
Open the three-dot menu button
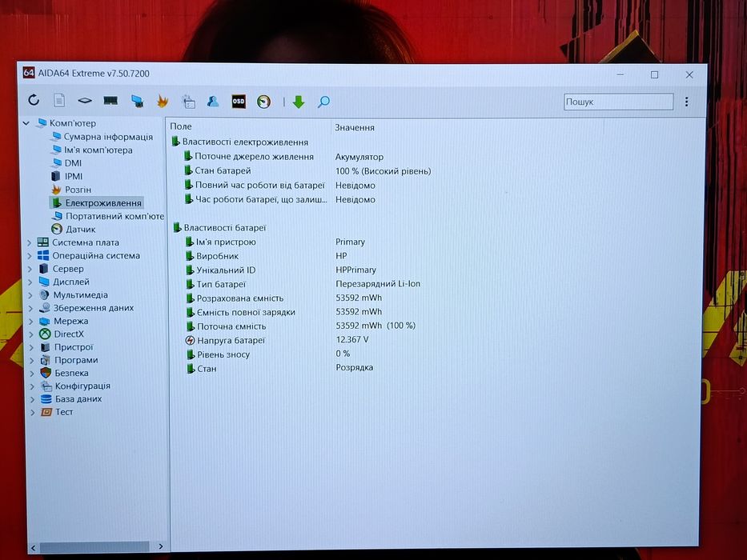[686, 102]
